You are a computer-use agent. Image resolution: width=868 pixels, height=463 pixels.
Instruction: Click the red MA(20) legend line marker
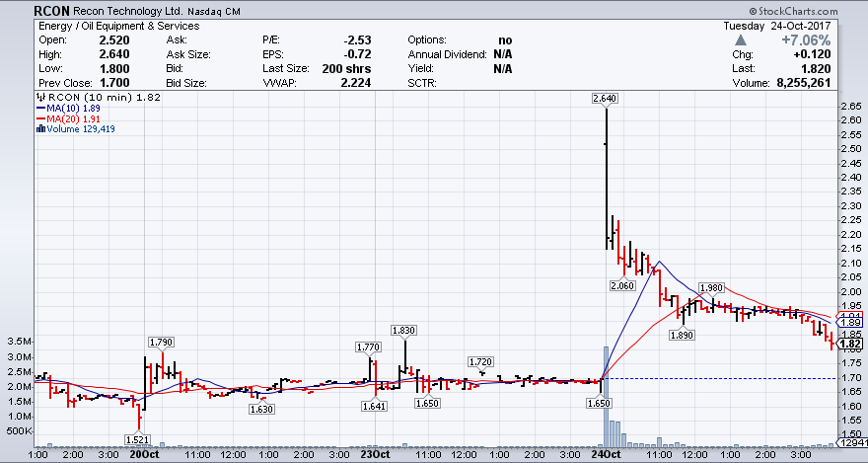tap(39, 117)
